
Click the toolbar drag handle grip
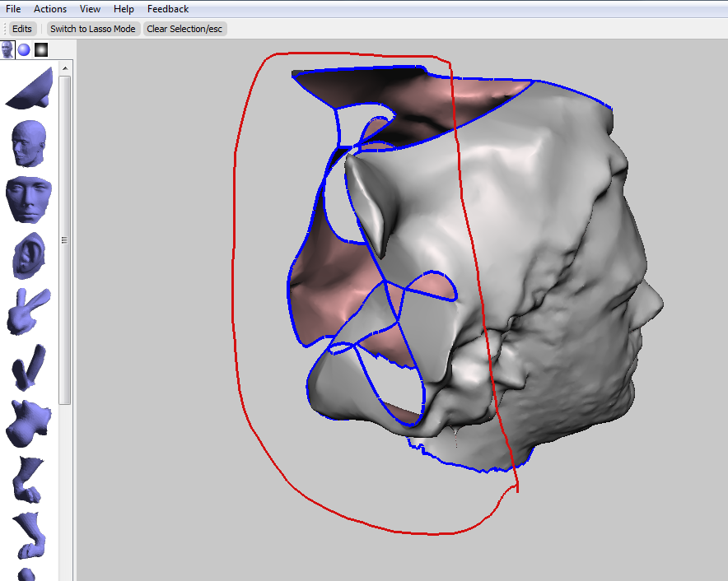coord(5,29)
